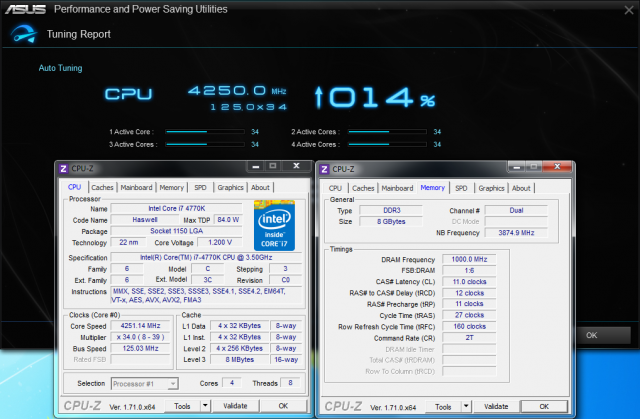Open the Mainboard tab in left CPU-Z window
The width and height of the screenshot is (640, 419).
coord(136,187)
